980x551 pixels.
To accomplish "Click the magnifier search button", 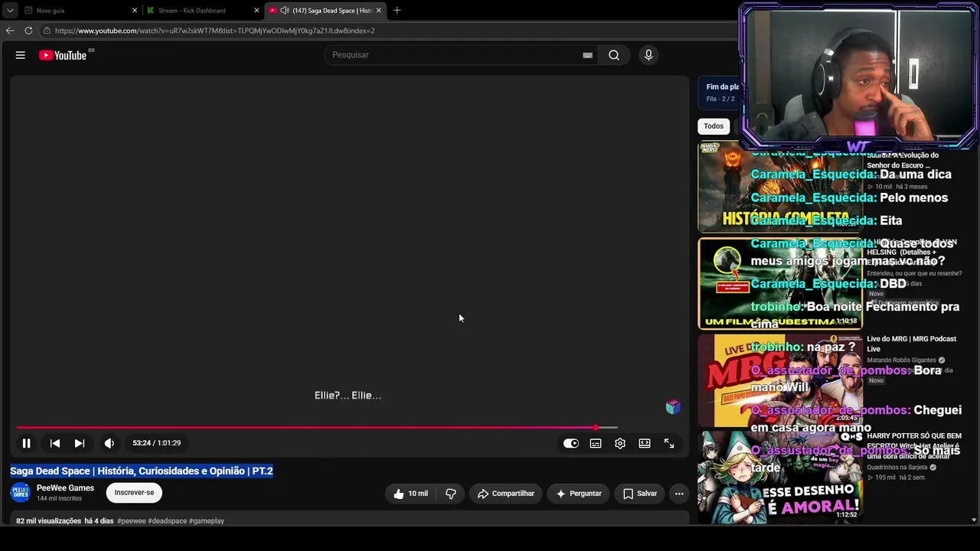I will tap(614, 55).
